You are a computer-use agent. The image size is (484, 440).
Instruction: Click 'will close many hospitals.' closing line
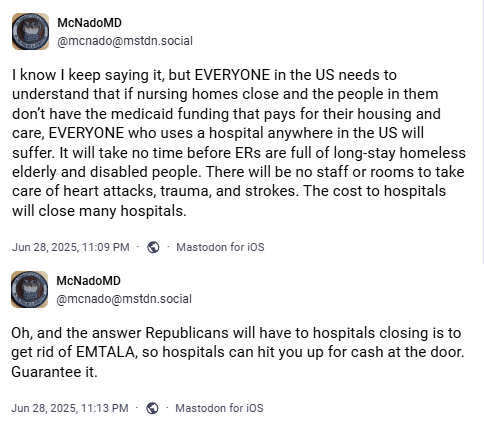(99, 211)
